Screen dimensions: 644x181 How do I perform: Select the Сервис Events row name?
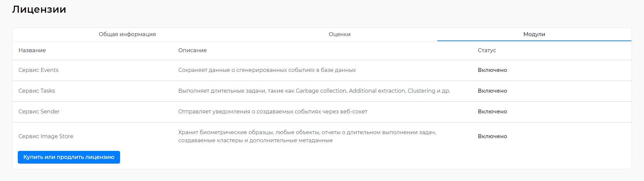(x=39, y=70)
